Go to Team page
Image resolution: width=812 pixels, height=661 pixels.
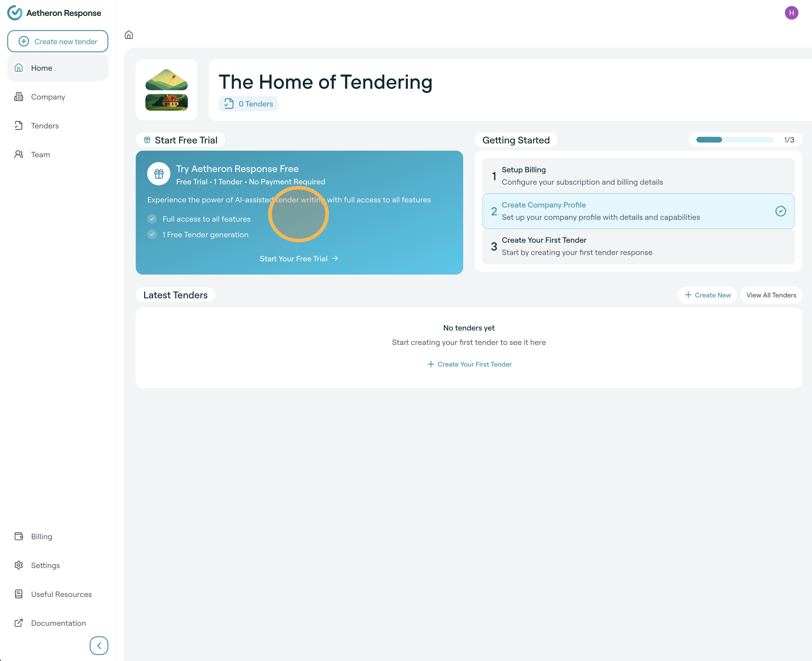pyautogui.click(x=40, y=155)
